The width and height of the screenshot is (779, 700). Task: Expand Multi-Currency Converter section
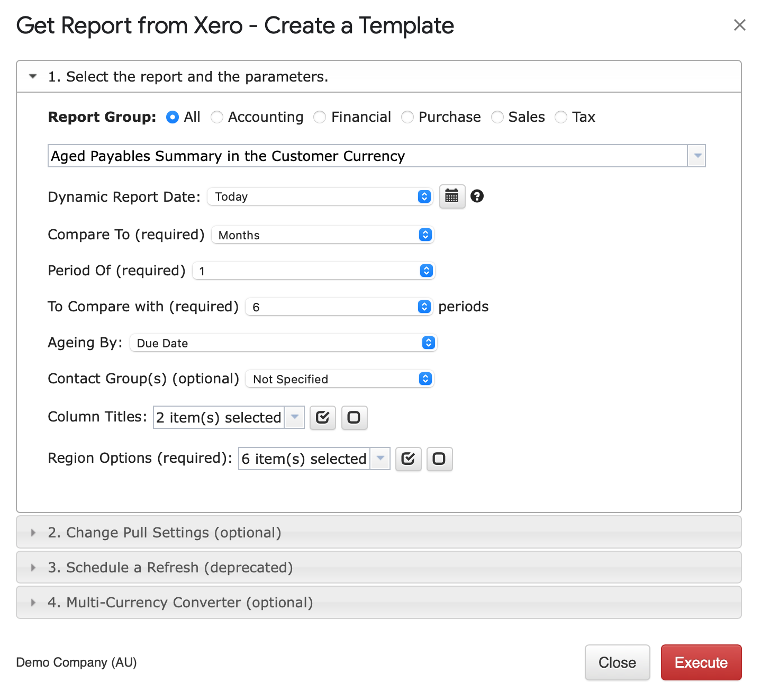pyautogui.click(x=379, y=602)
